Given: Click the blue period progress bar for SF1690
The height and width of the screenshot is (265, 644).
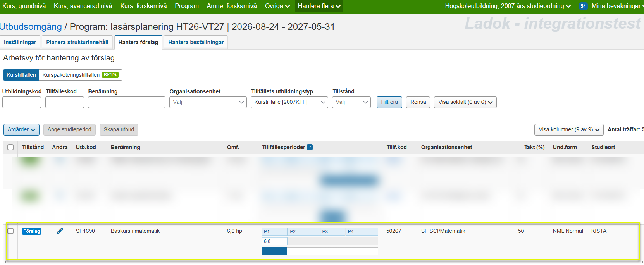Looking at the screenshot, I should coord(274,251).
